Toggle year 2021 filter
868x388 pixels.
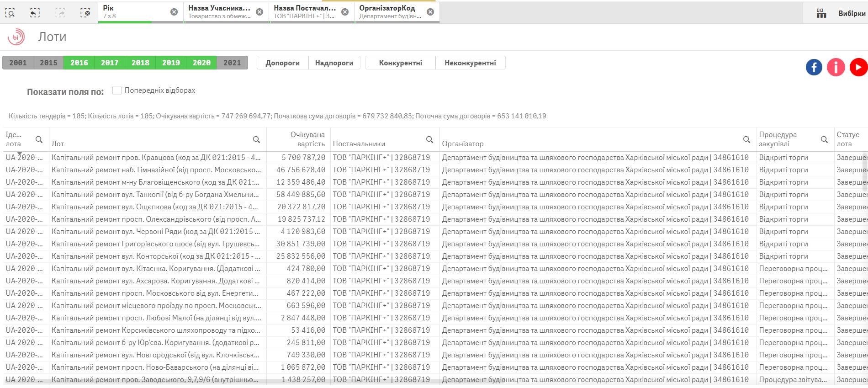point(232,63)
